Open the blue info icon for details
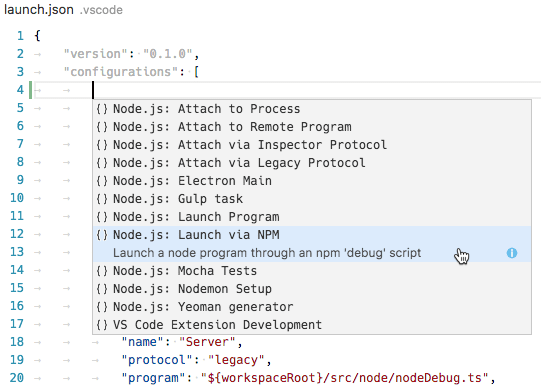 coord(512,253)
